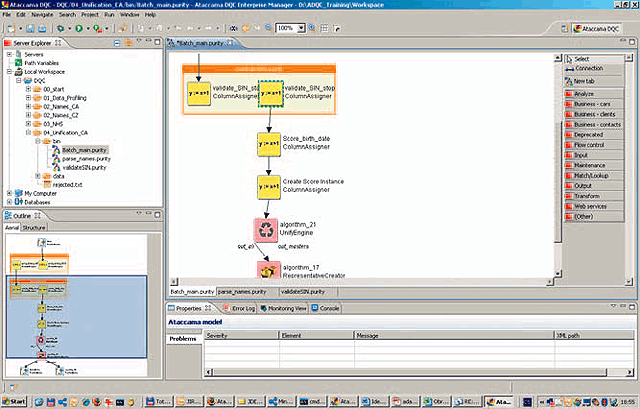The height and width of the screenshot is (409, 640).
Task: Open the dropdown arrow next to New icon
Action: click(x=20, y=29)
